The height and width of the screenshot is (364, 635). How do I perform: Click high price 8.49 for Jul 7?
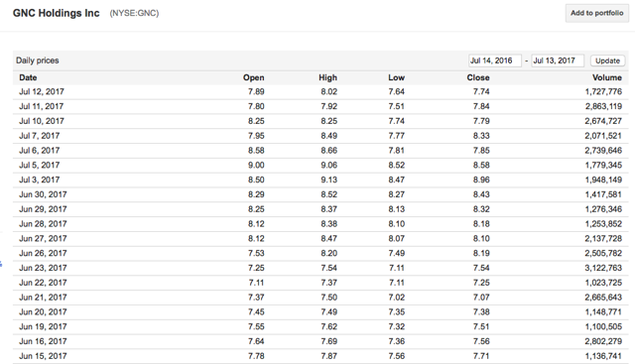[x=328, y=136]
